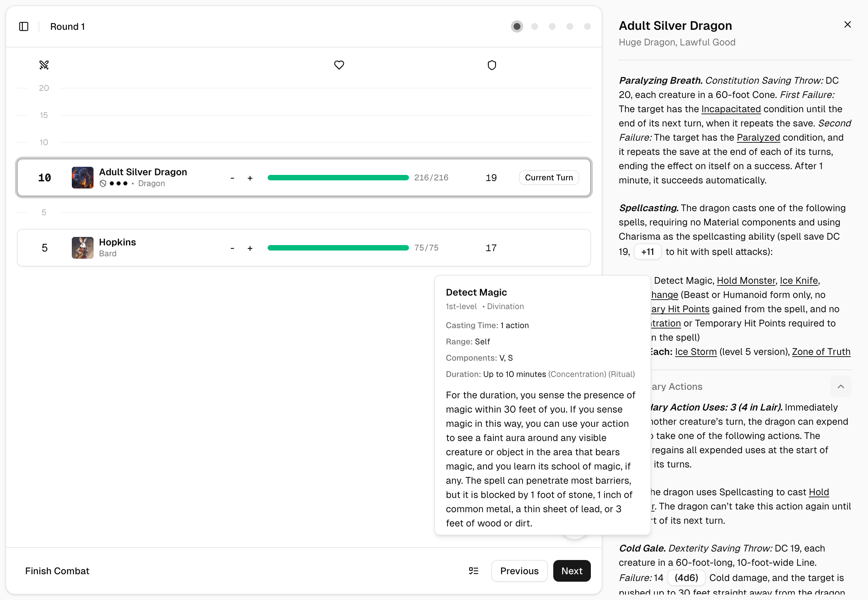The width and height of the screenshot is (868, 600).
Task: Click the small shield icon under Adult Silver Dragon
Action: coord(103,183)
